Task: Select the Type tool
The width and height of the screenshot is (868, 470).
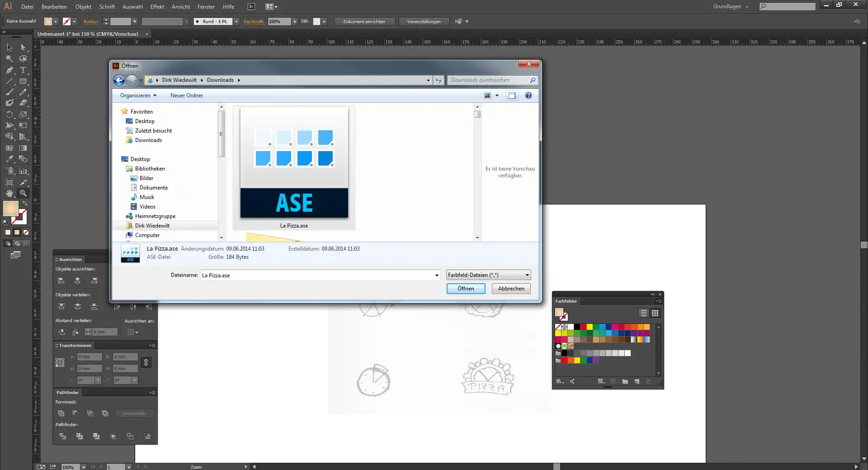Action: point(24,71)
